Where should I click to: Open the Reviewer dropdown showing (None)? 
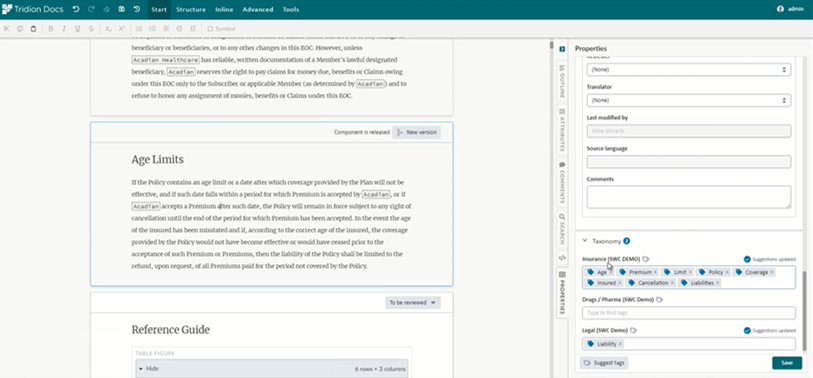coord(689,69)
